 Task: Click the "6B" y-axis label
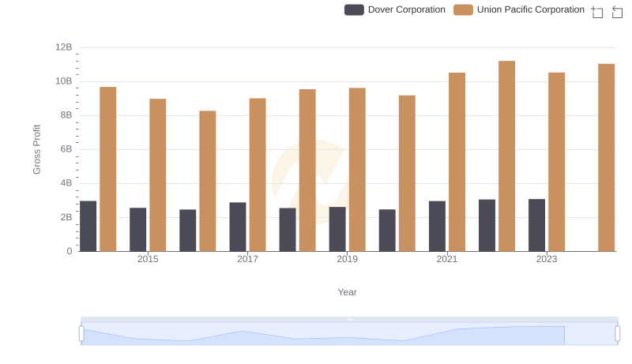(66, 149)
